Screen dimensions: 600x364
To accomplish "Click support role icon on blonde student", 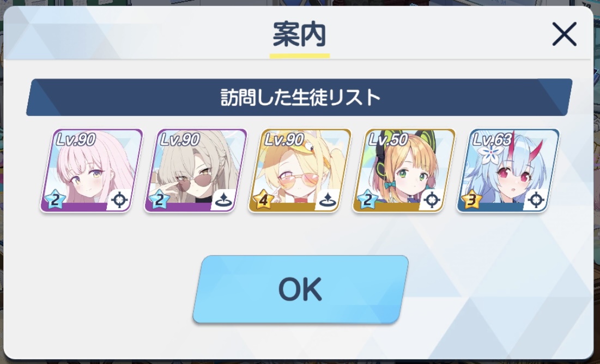I will click(x=327, y=200).
